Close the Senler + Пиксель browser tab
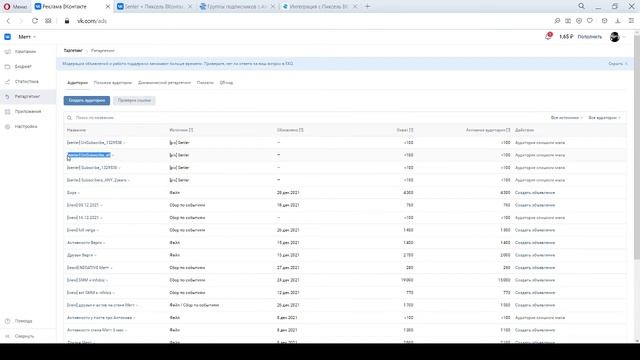 pyautogui.click(x=190, y=7)
